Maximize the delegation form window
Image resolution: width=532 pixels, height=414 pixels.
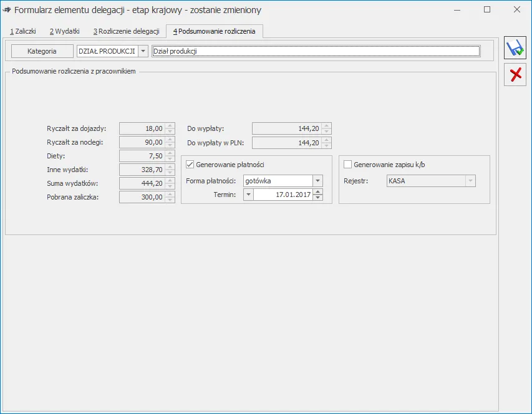pyautogui.click(x=487, y=10)
